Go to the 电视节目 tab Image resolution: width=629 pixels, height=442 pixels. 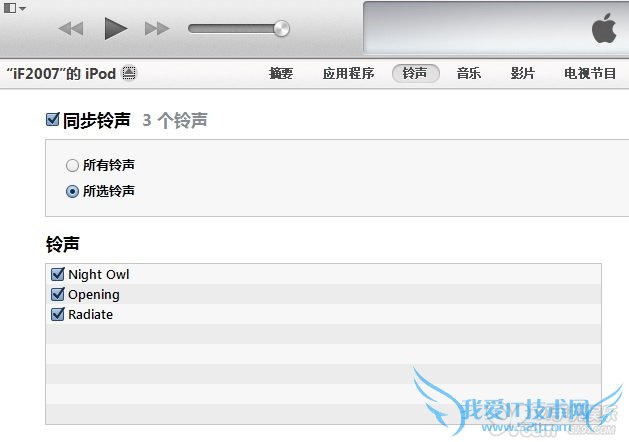click(590, 73)
